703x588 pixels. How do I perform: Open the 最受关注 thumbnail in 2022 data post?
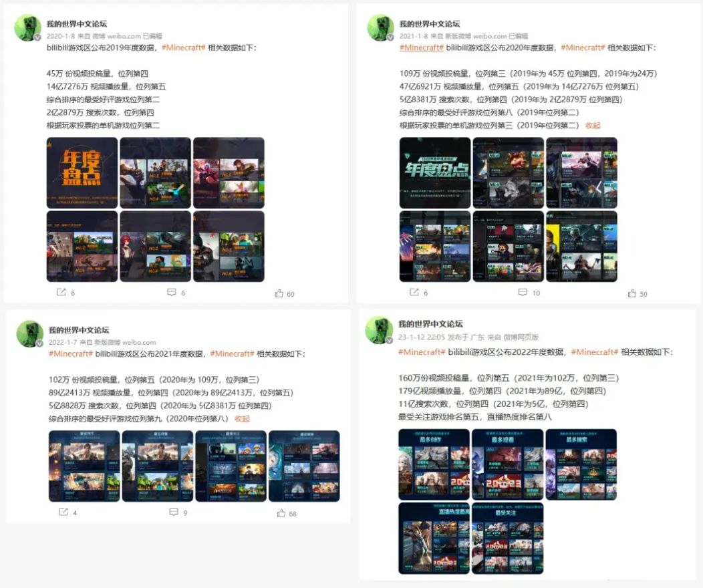[x=507, y=539]
